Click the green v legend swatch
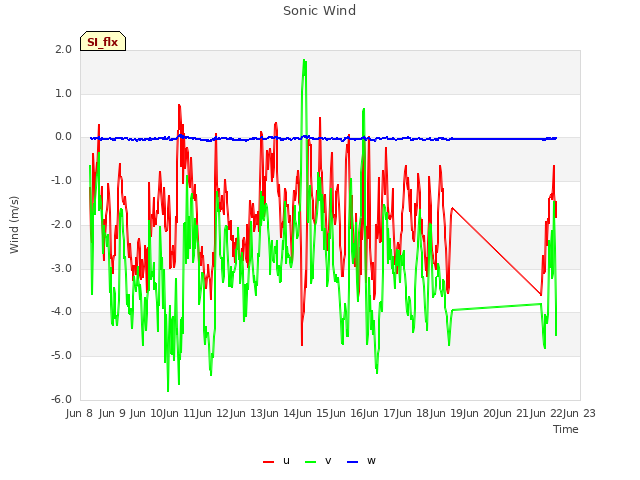Screen dimensions: 640x480 click(x=311, y=462)
